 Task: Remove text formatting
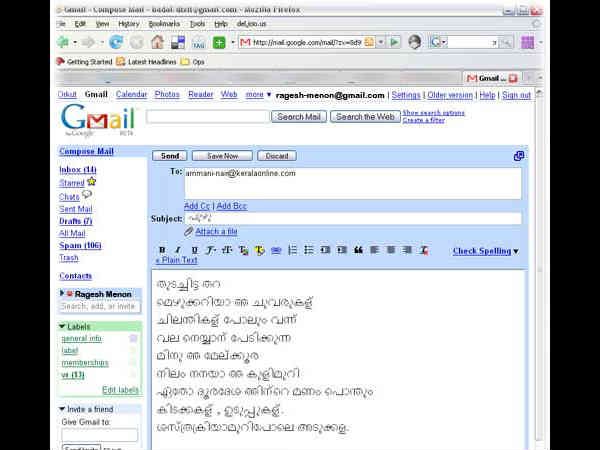424,250
